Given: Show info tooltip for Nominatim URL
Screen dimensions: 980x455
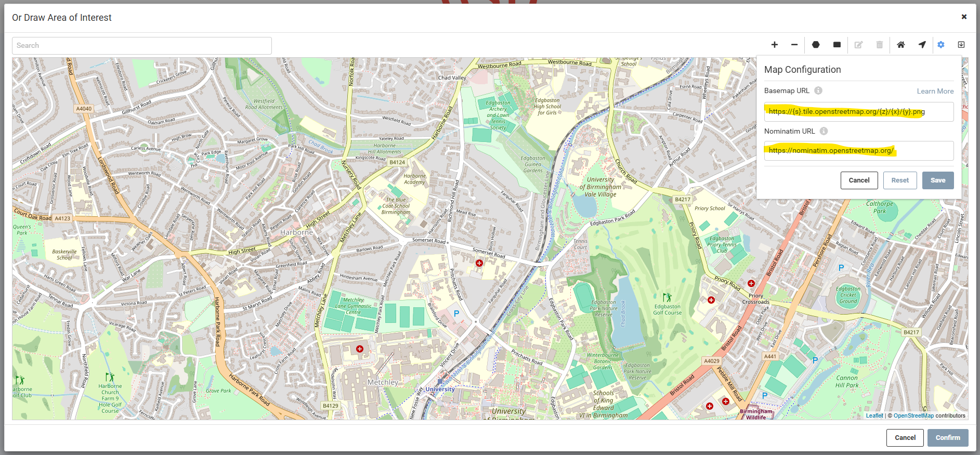Looking at the screenshot, I should [824, 131].
